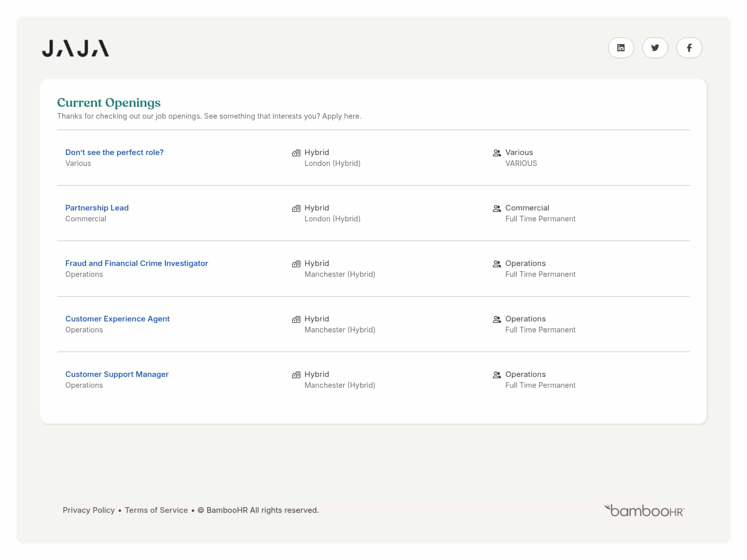This screenshot has width=747, height=560.
Task: Open the Don't see the perfect role? posting
Action: pyautogui.click(x=114, y=152)
